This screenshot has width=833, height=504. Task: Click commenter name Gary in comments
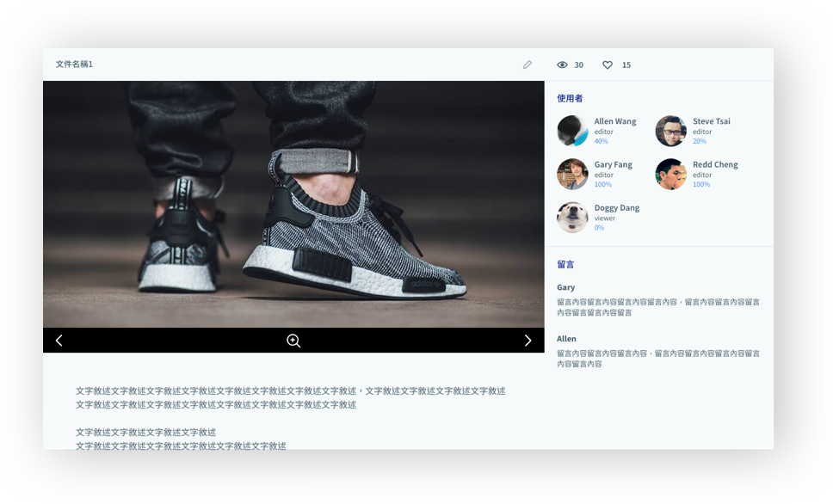(565, 287)
